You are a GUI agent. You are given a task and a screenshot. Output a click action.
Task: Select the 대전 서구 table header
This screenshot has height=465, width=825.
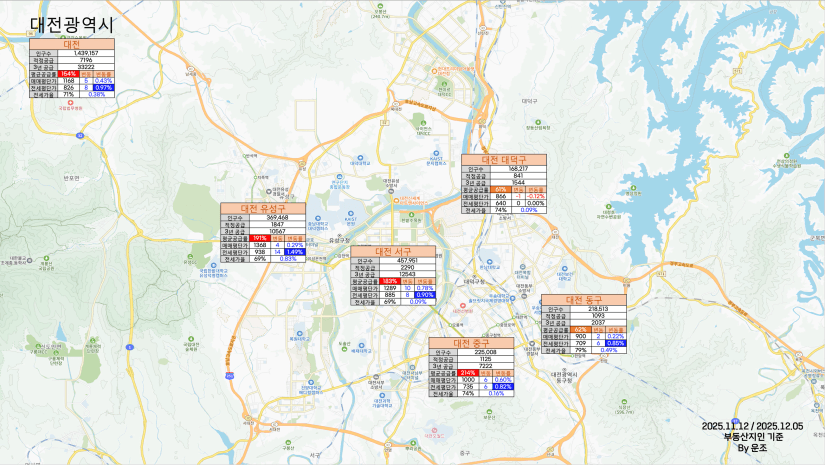393,251
